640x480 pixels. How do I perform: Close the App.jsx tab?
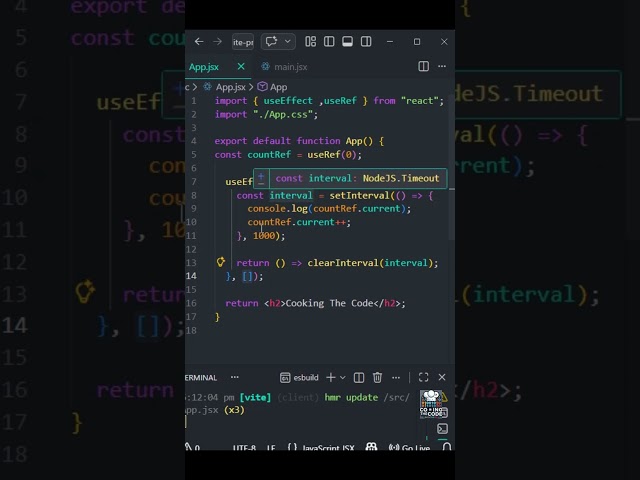[241, 67]
